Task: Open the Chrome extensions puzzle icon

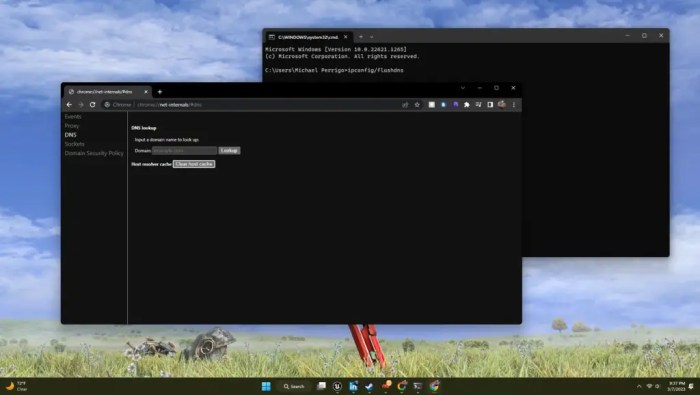Action: pyautogui.click(x=467, y=104)
